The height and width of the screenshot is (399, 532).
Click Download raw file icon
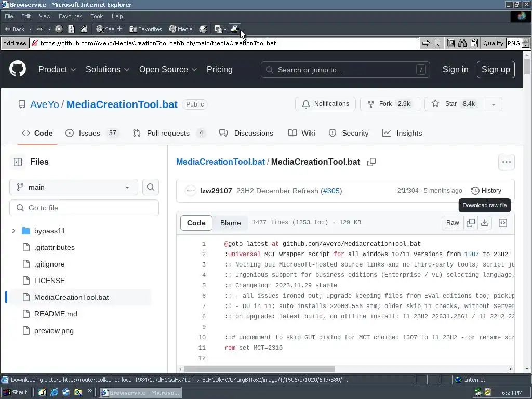[x=485, y=223]
